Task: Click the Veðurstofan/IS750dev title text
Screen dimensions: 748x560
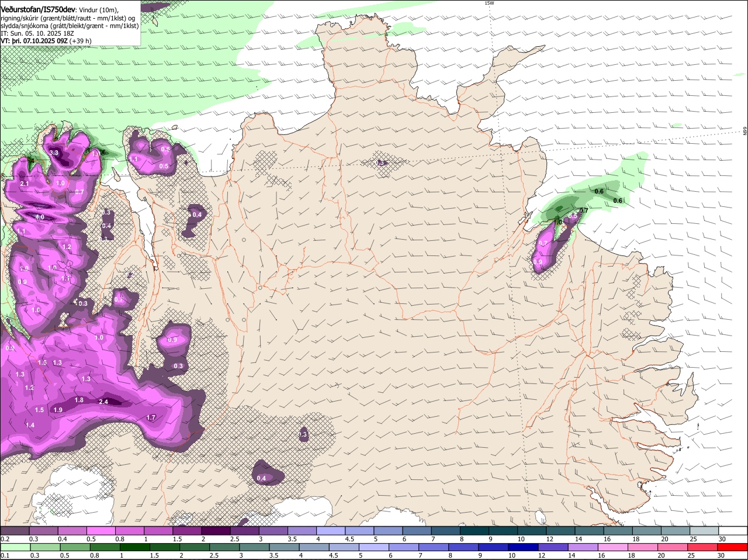Action: tap(38, 9)
